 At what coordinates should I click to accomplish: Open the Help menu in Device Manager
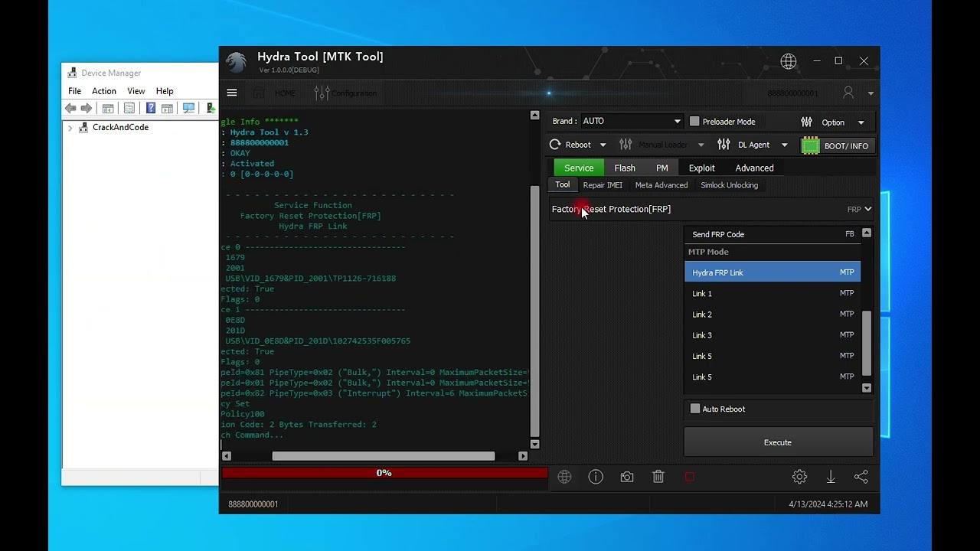pyautogui.click(x=165, y=91)
